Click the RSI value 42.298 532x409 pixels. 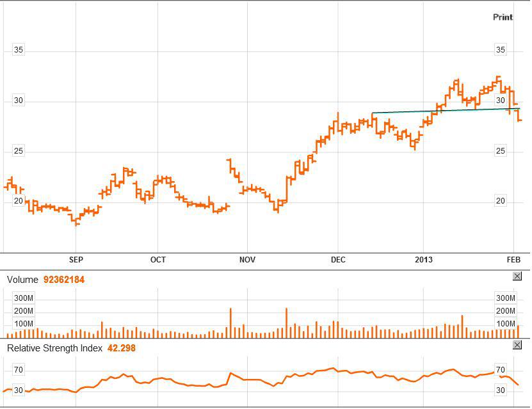(x=122, y=348)
